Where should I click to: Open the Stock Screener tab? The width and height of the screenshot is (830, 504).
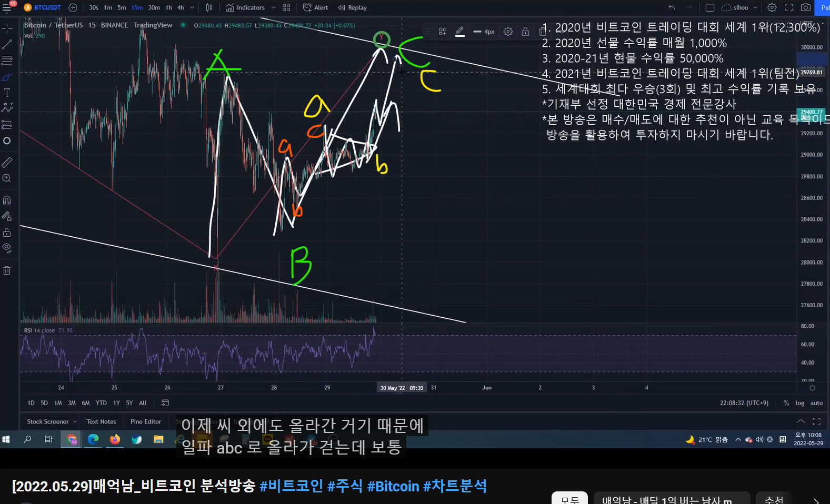(x=47, y=421)
